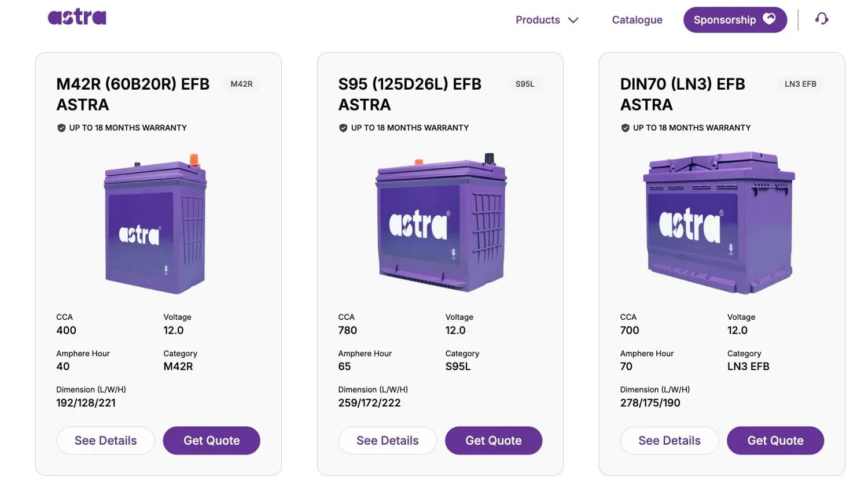The image size is (868, 488).
Task: Open the Products menu
Action: tap(538, 20)
